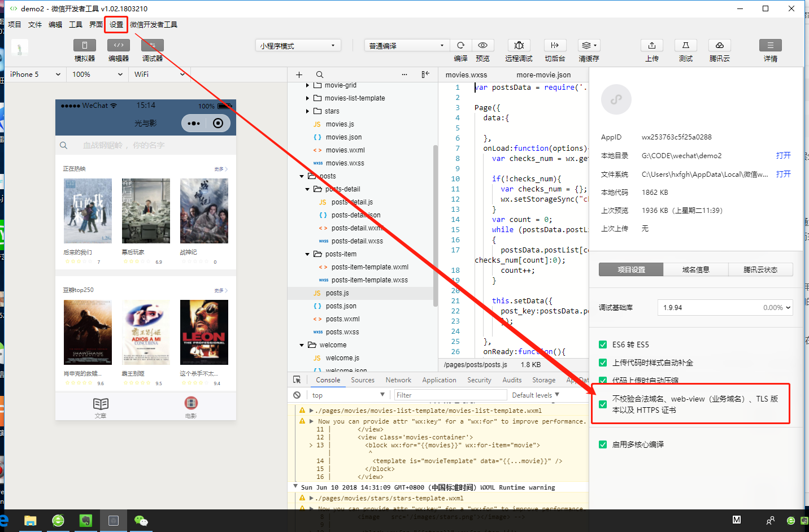The image size is (809, 532).
Task: Toggle the 调试器 debugger panel icon
Action: point(153,45)
